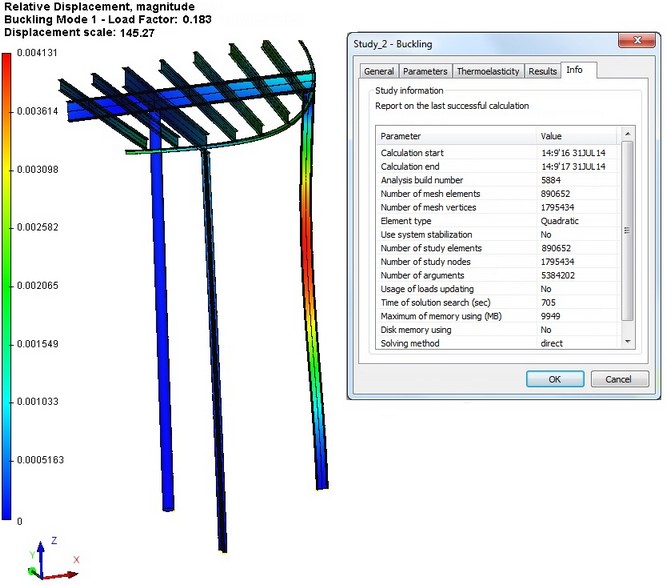Click the Value column header
This screenshot has height=585, width=671.
(x=577, y=135)
